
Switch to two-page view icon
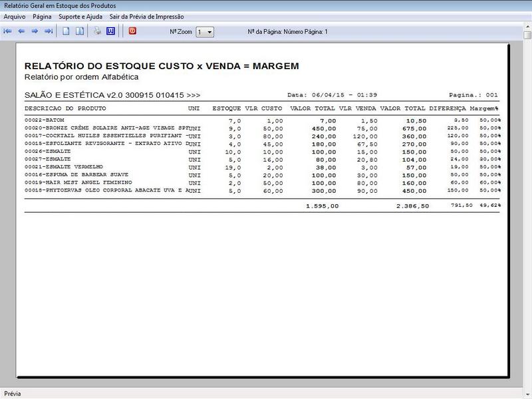(x=79, y=31)
